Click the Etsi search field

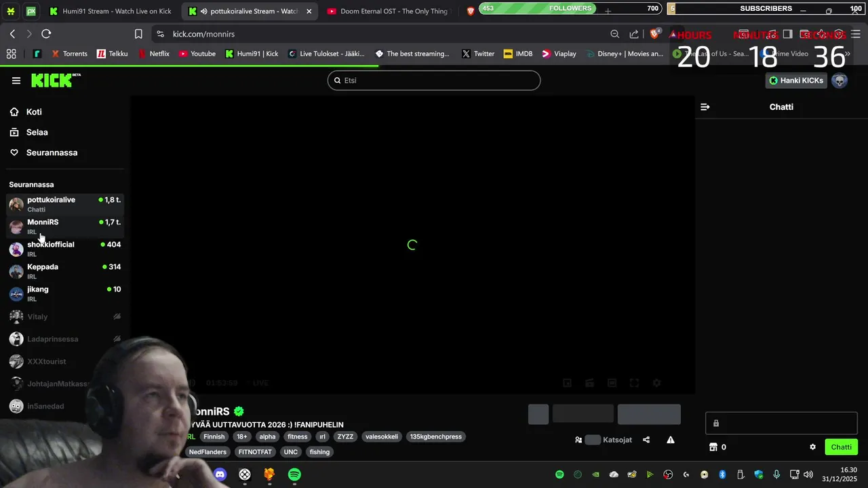tap(434, 80)
